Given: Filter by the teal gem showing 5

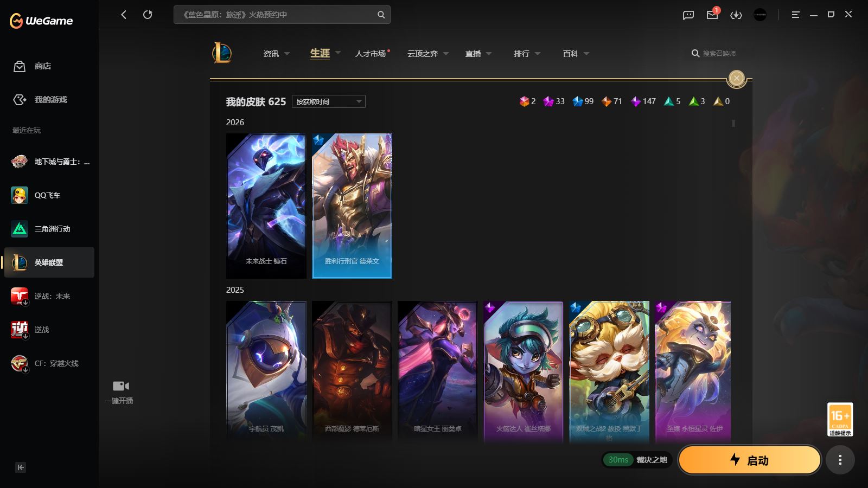Looking at the screenshot, I should tap(672, 101).
